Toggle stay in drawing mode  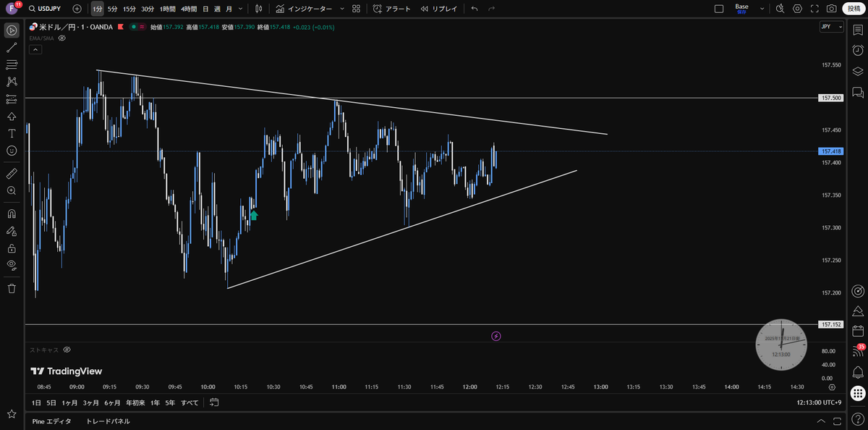pyautogui.click(x=12, y=231)
